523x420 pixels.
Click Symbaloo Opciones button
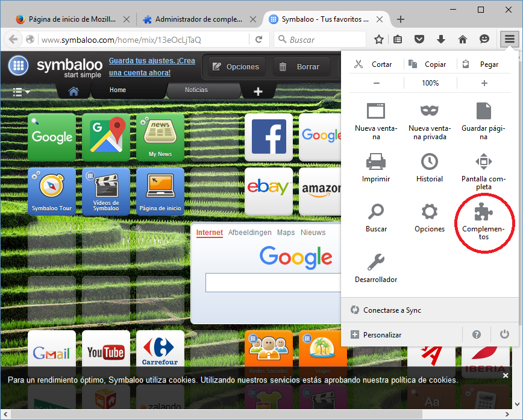[236, 66]
